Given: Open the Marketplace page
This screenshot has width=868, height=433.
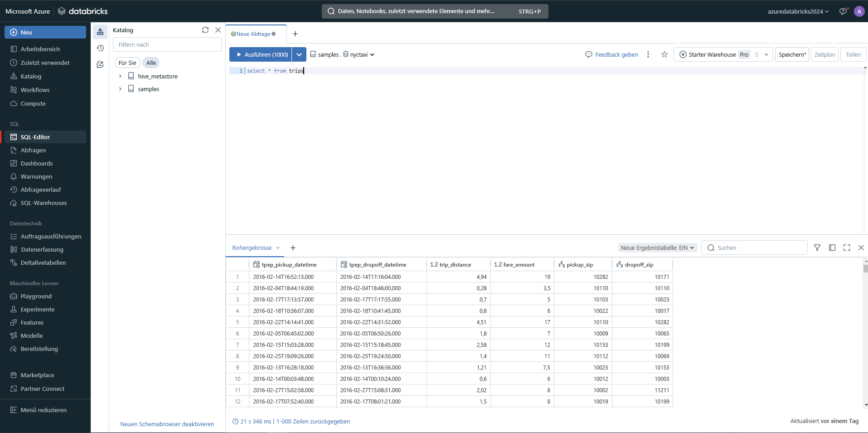Looking at the screenshot, I should [37, 375].
